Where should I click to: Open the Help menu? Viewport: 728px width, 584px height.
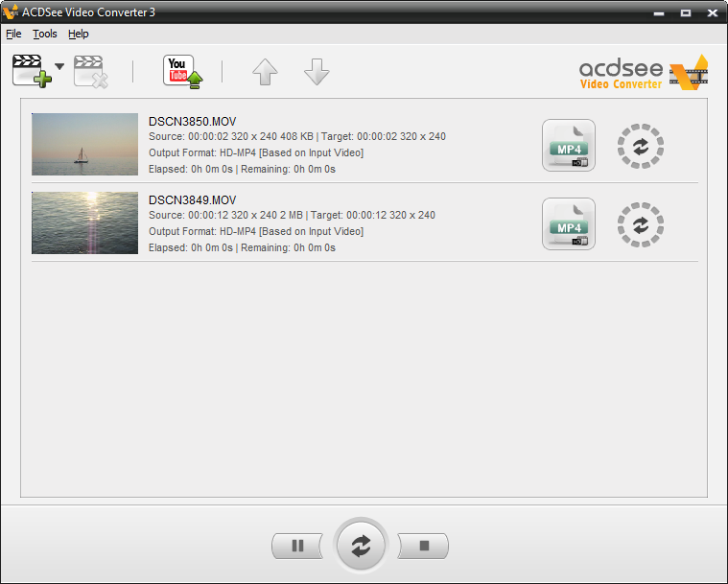(x=78, y=34)
